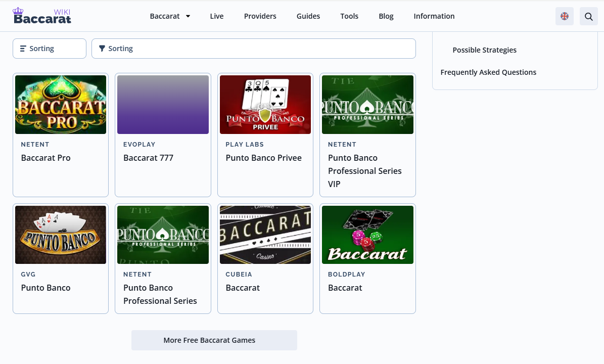Click the BOLDPLAY provider label
604x364 pixels.
(x=347, y=274)
